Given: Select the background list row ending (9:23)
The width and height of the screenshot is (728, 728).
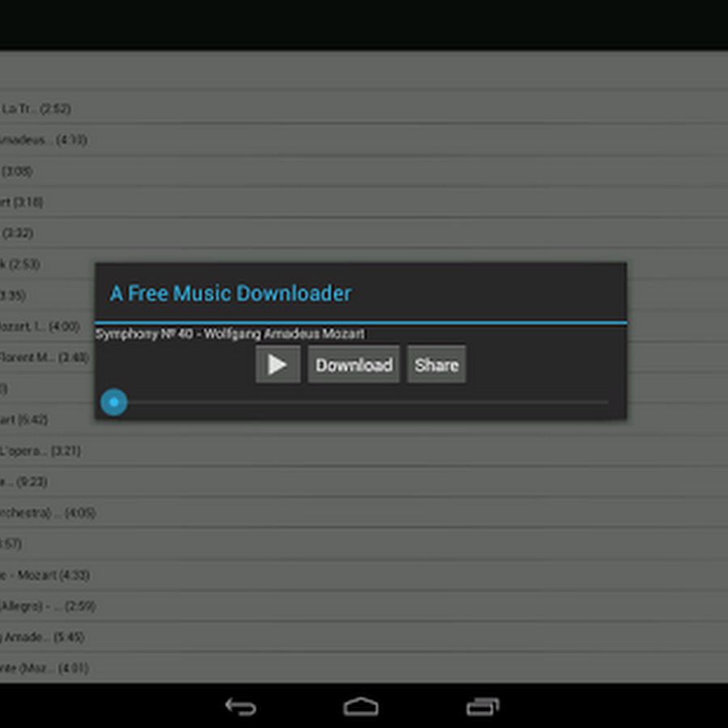Looking at the screenshot, I should (x=364, y=482).
